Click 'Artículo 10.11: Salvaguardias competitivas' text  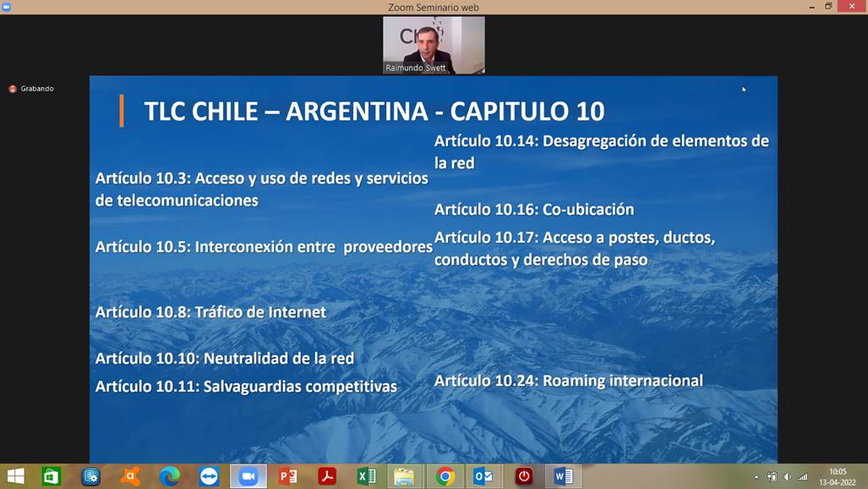point(246,387)
